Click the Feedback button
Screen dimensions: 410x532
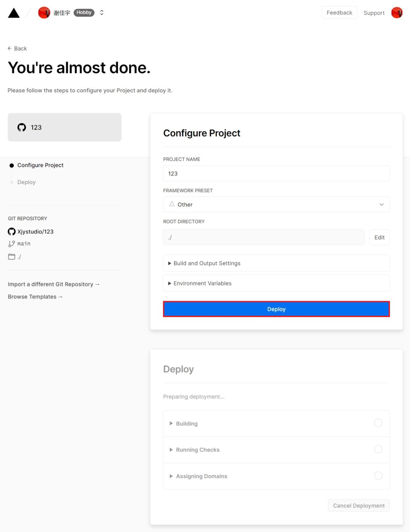(x=339, y=13)
